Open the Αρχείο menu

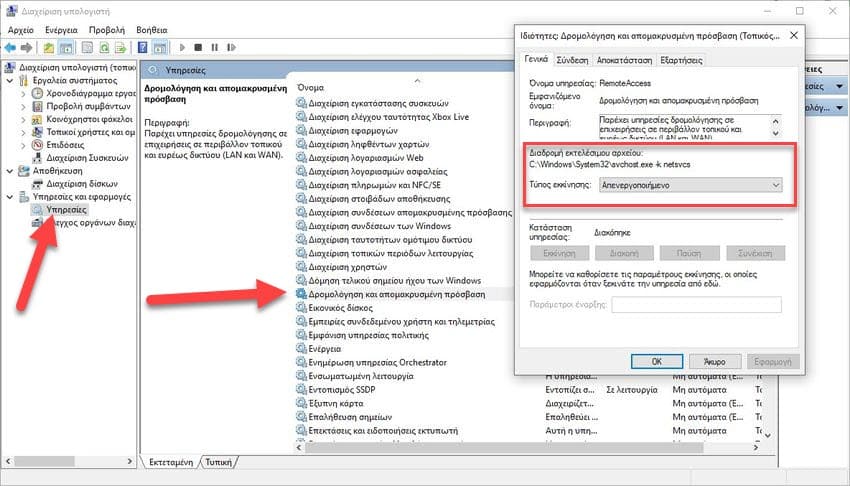point(21,30)
